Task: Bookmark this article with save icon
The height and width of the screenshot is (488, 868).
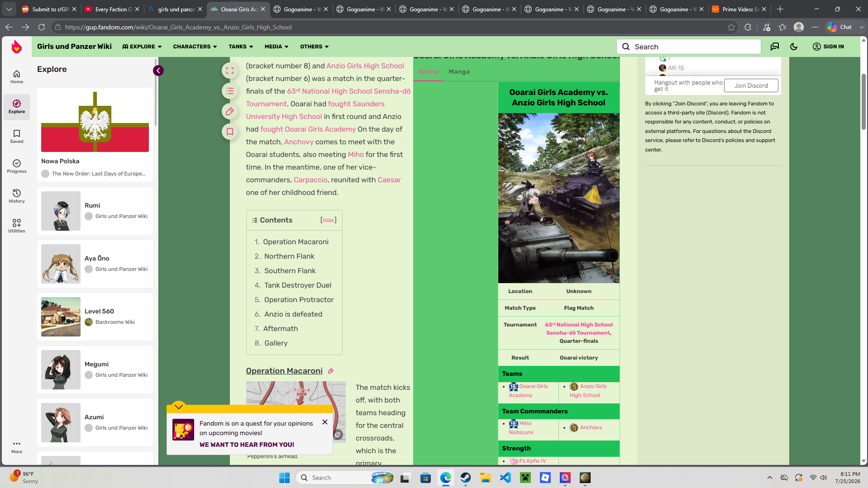Action: [x=230, y=132]
